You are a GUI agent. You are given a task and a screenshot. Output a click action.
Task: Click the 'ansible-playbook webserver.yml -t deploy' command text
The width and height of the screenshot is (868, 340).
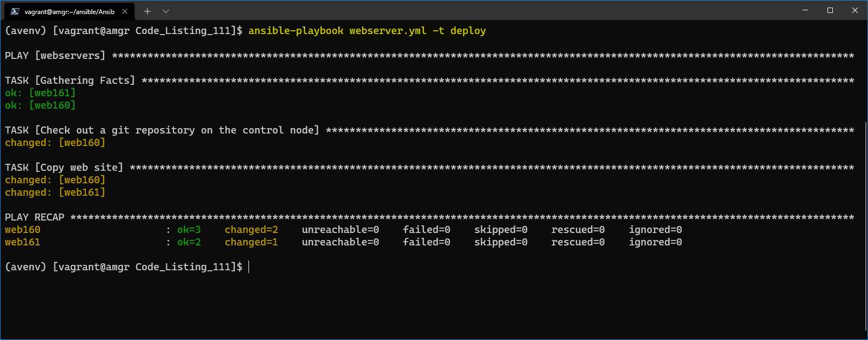click(367, 31)
